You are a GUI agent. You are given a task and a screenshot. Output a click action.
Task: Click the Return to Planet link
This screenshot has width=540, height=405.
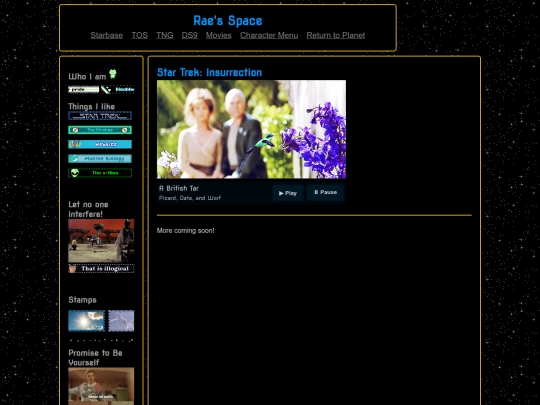[x=336, y=35]
